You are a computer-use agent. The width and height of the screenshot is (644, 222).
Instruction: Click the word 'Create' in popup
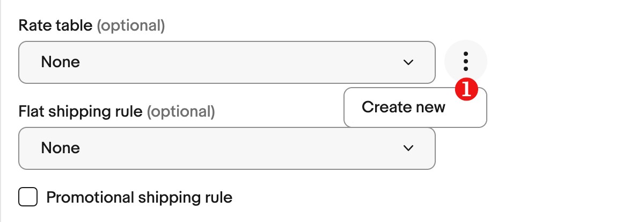[x=382, y=107]
